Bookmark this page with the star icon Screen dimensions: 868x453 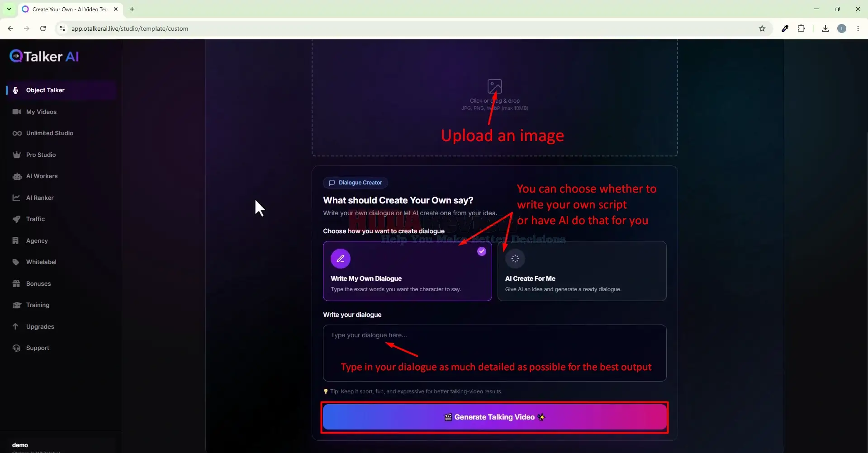click(x=762, y=28)
